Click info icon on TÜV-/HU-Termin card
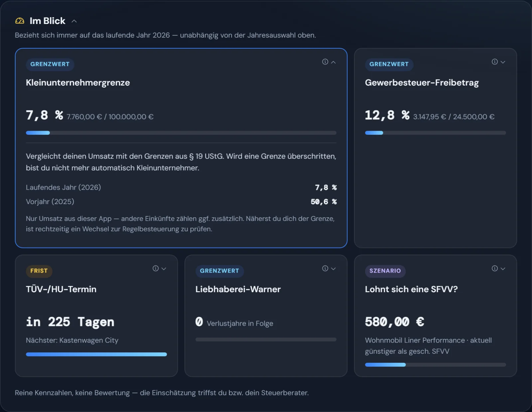The width and height of the screenshot is (532, 412). (156, 269)
